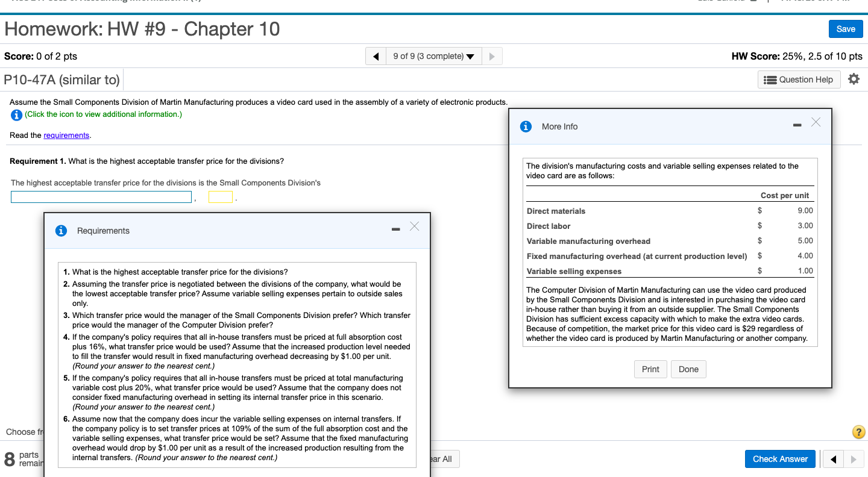Click the Save button
868x477 pixels.
pyautogui.click(x=846, y=29)
